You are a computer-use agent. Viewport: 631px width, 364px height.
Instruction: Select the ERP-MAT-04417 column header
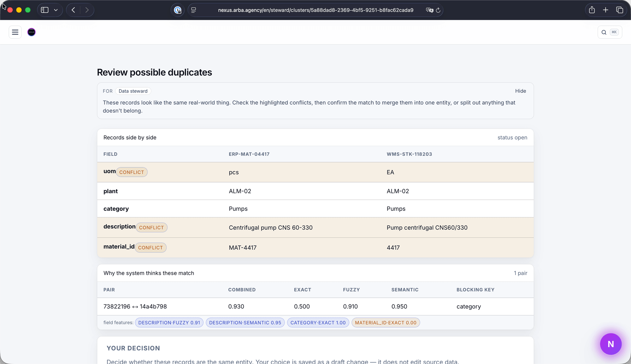[x=249, y=154]
